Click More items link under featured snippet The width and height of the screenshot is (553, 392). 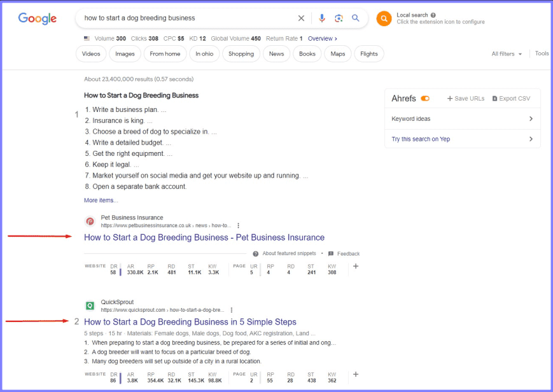[101, 200]
